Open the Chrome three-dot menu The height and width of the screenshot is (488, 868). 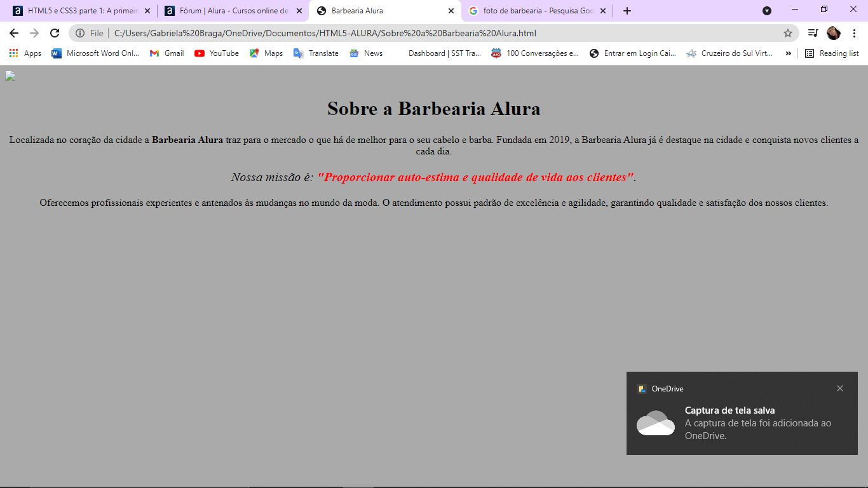(x=855, y=33)
